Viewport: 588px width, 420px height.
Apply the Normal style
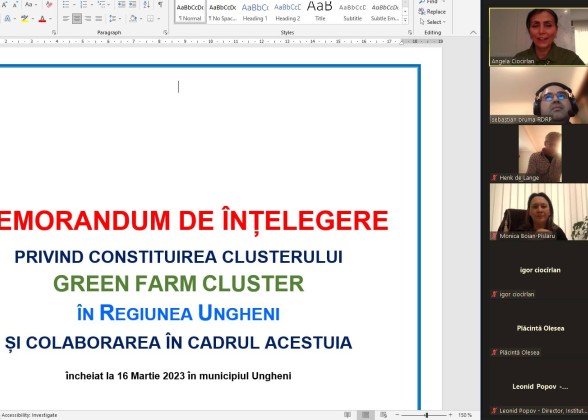(190, 12)
